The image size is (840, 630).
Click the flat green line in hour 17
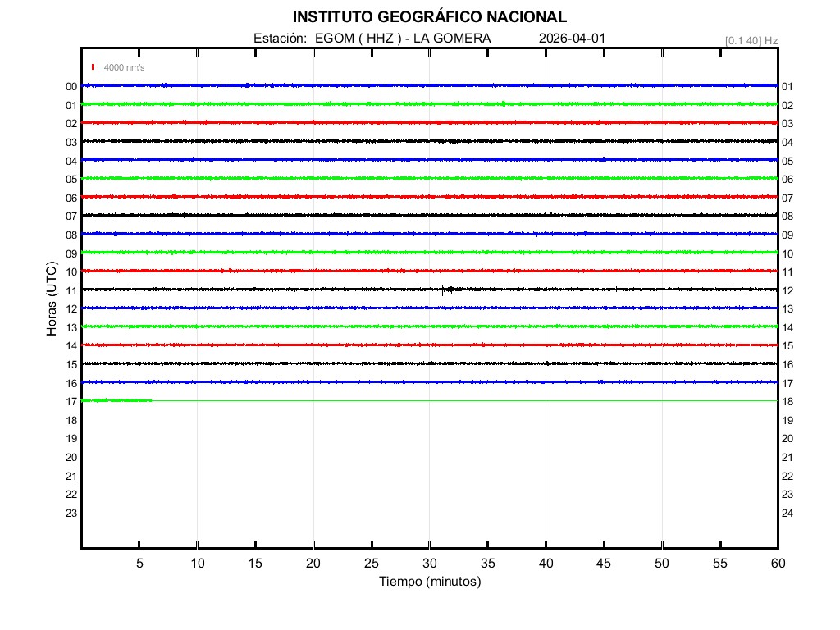459,400
